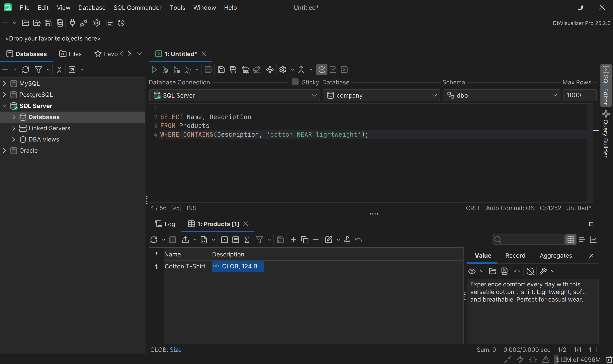Open the company database dropdown

click(x=381, y=95)
